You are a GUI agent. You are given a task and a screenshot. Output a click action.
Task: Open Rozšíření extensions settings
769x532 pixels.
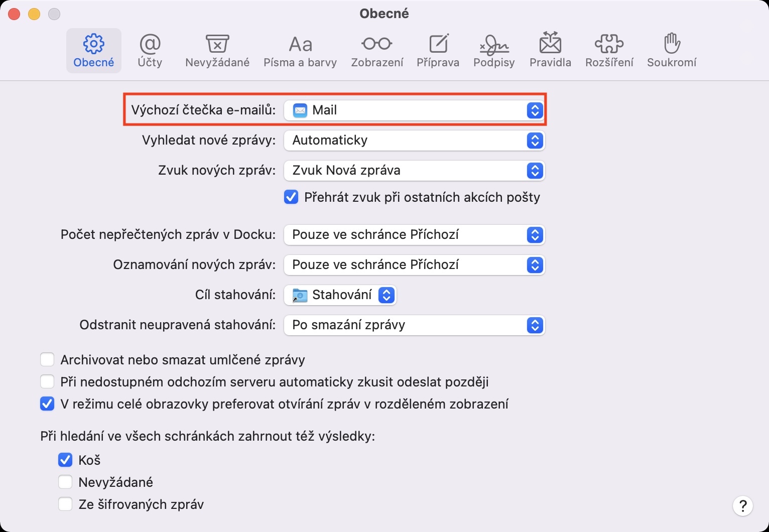tap(609, 51)
